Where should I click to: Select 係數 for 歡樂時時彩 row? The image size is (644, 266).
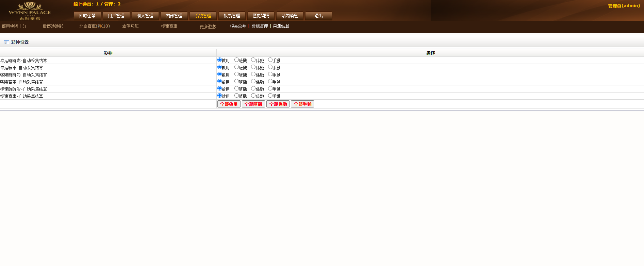point(253,74)
